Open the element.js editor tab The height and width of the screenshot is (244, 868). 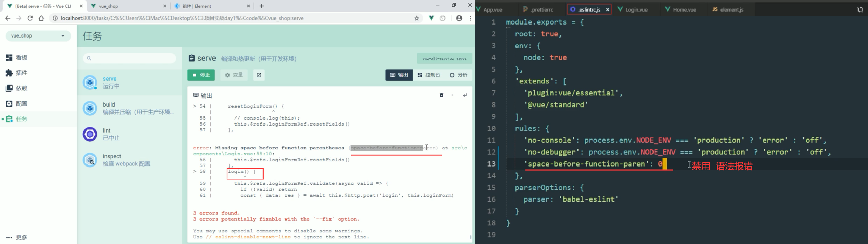[732, 10]
